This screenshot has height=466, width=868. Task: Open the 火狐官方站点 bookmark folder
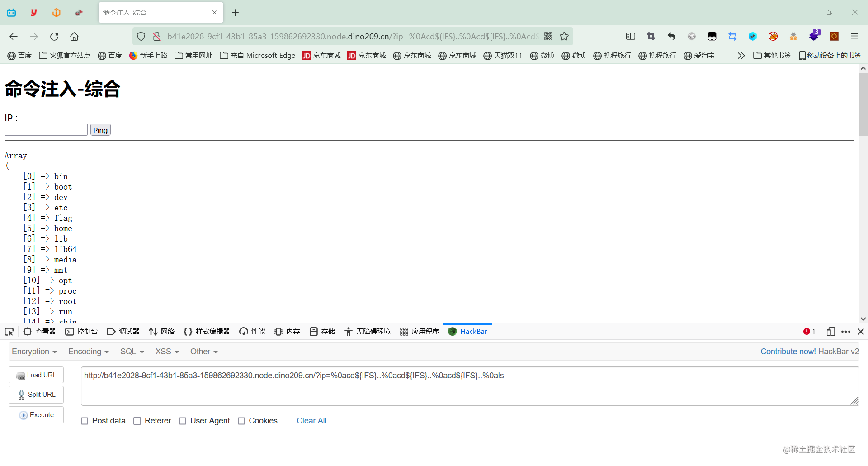click(65, 56)
